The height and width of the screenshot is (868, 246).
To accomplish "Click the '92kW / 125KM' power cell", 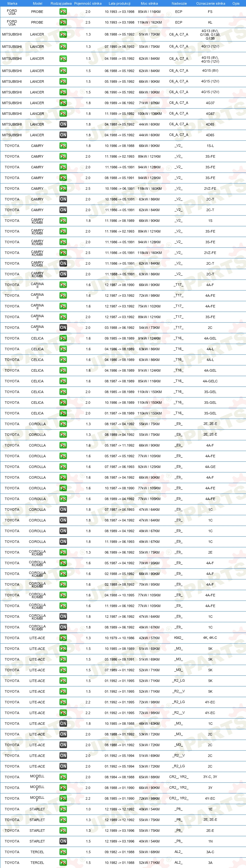I will 149,467.
